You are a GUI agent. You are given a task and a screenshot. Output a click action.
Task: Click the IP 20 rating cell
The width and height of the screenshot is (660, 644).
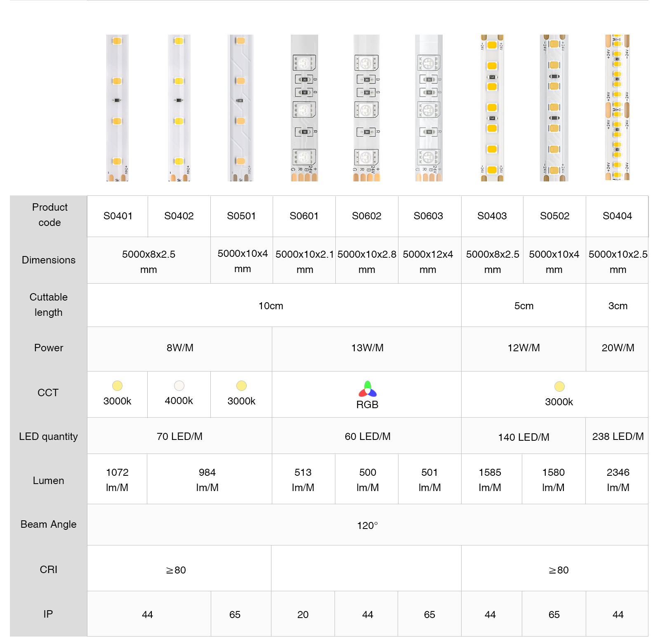coord(303,614)
